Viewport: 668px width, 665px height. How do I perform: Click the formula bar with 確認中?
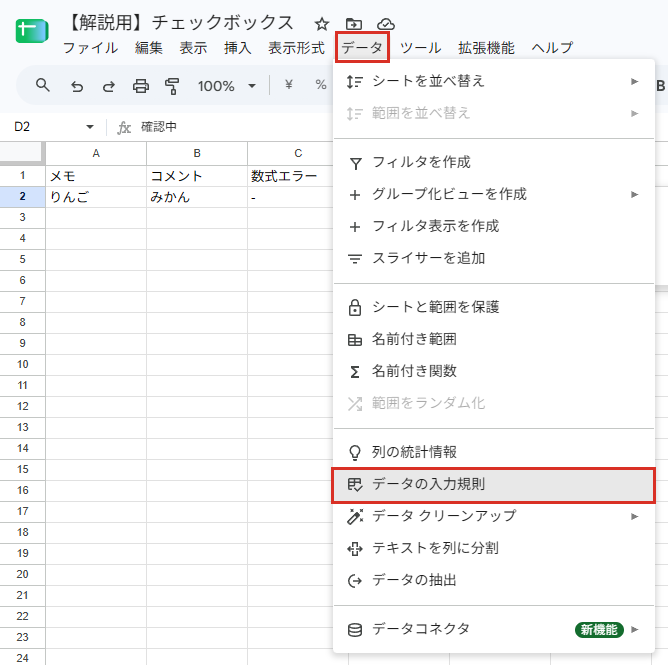coord(158,127)
